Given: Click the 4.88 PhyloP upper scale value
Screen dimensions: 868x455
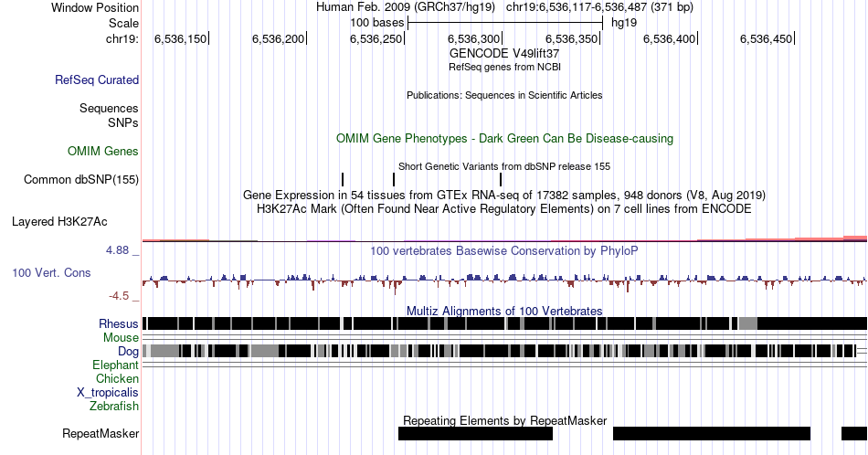Looking at the screenshot, I should click(x=117, y=250).
